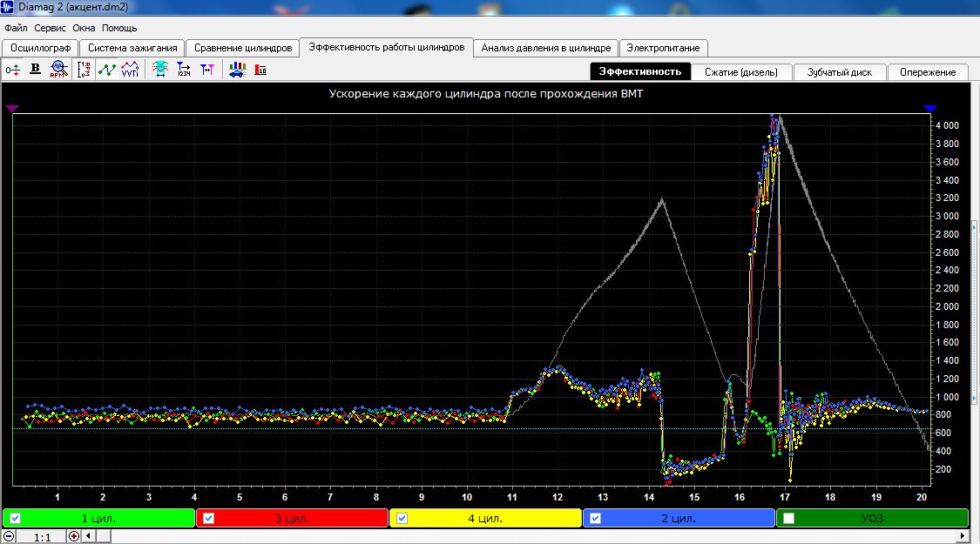Click the red 3 цил. legend bar
Image resolution: width=980 pixels, height=544 pixels.
coord(292,519)
